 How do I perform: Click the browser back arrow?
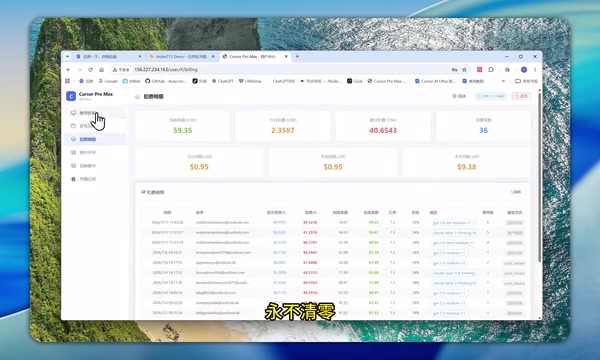[68, 70]
